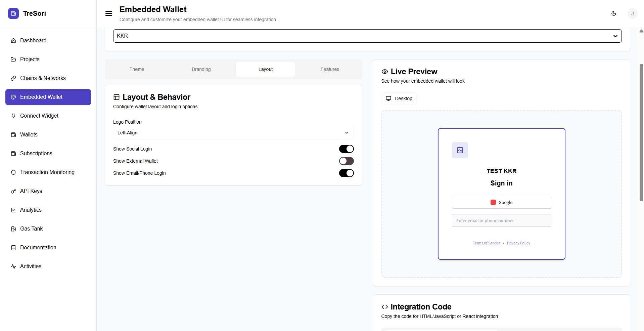Turn off Show Email/Phone Login toggle
Image resolution: width=644 pixels, height=331 pixels.
tap(346, 173)
